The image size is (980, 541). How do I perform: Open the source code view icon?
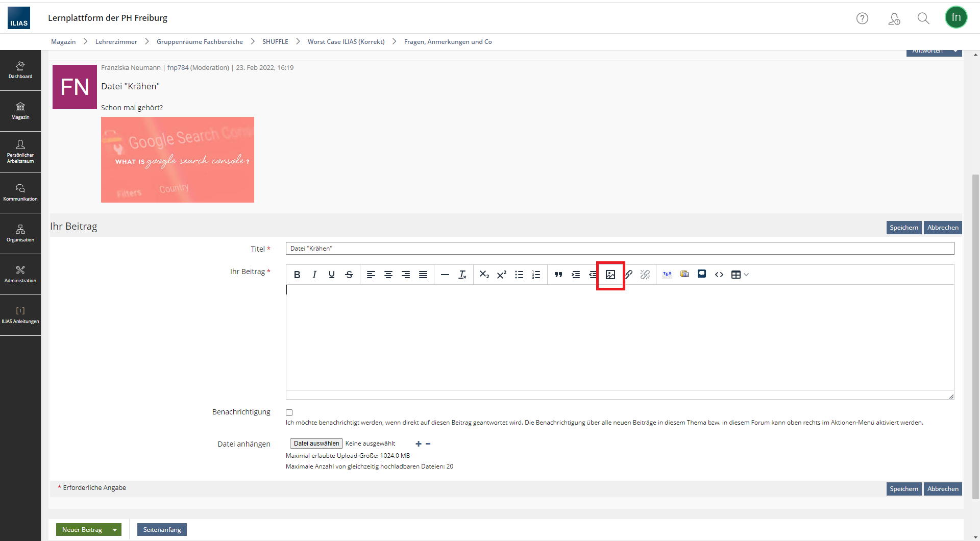tap(719, 274)
